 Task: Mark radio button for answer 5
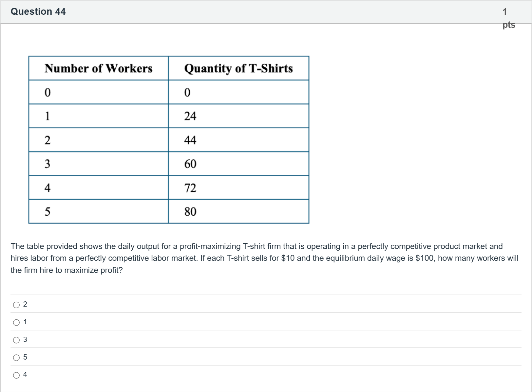coord(16,358)
